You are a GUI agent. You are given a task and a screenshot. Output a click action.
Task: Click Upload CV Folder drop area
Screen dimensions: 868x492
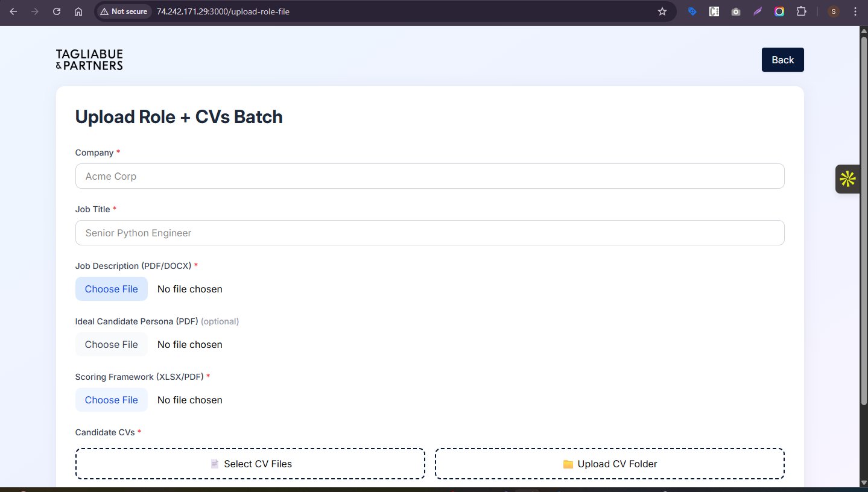(x=610, y=464)
